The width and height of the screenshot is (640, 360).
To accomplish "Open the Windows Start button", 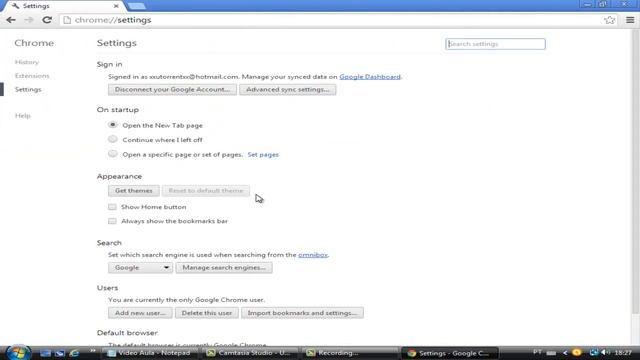I will 18,353.
